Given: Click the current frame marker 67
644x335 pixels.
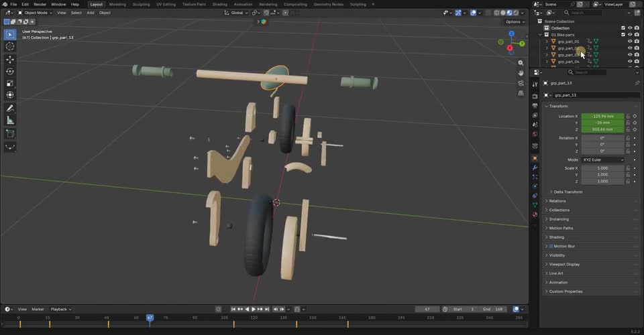Looking at the screenshot, I should click(150, 318).
